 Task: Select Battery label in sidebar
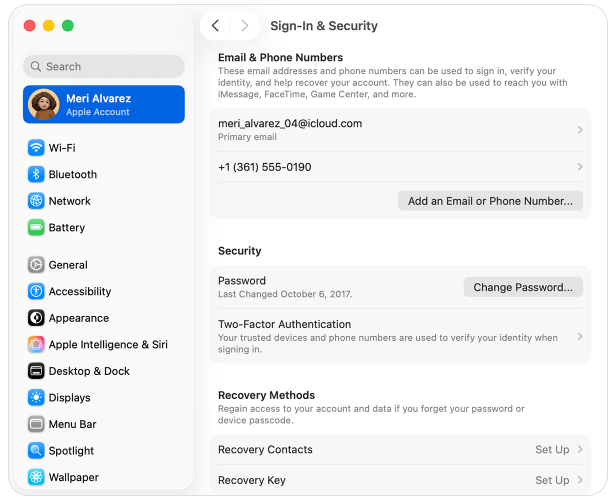click(67, 227)
